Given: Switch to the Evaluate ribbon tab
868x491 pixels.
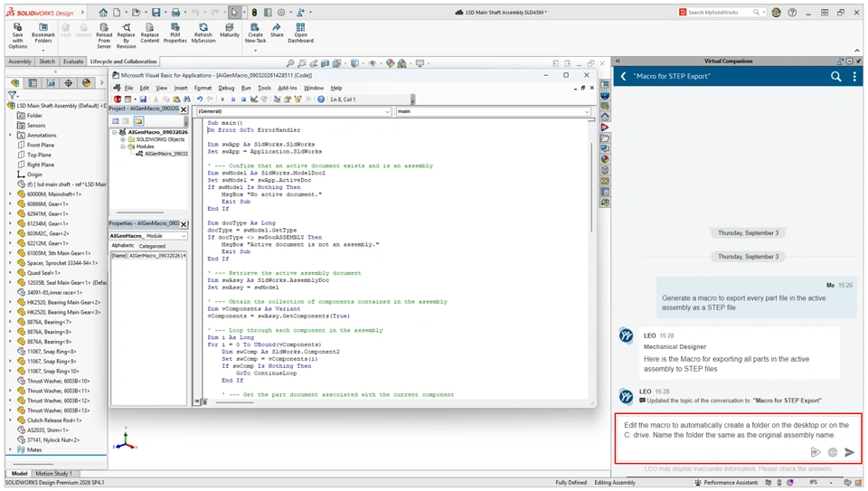Looking at the screenshot, I should [73, 61].
